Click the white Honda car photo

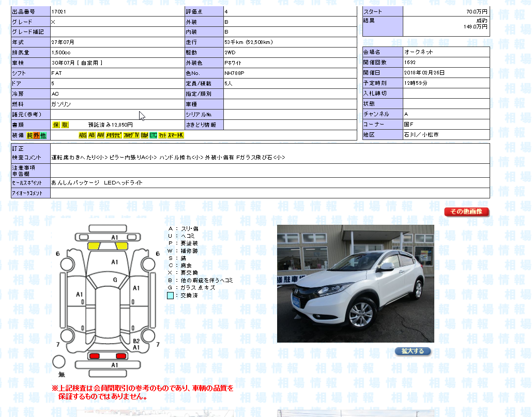click(355, 283)
